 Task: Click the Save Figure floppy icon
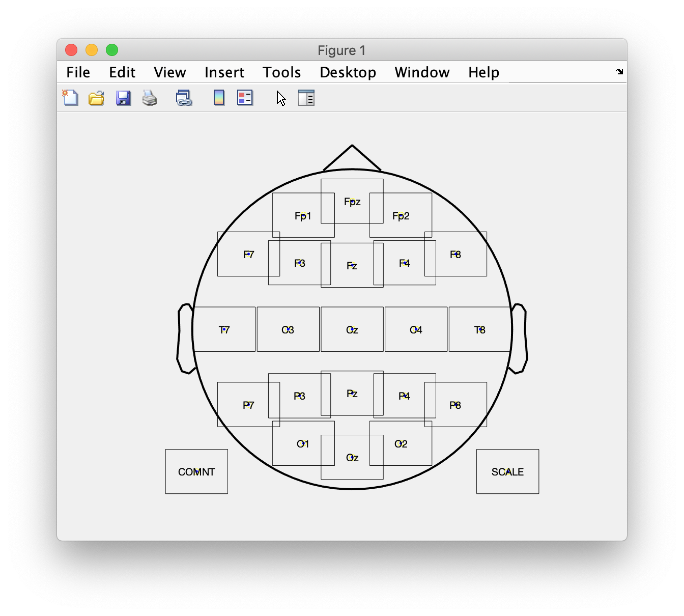(x=123, y=98)
